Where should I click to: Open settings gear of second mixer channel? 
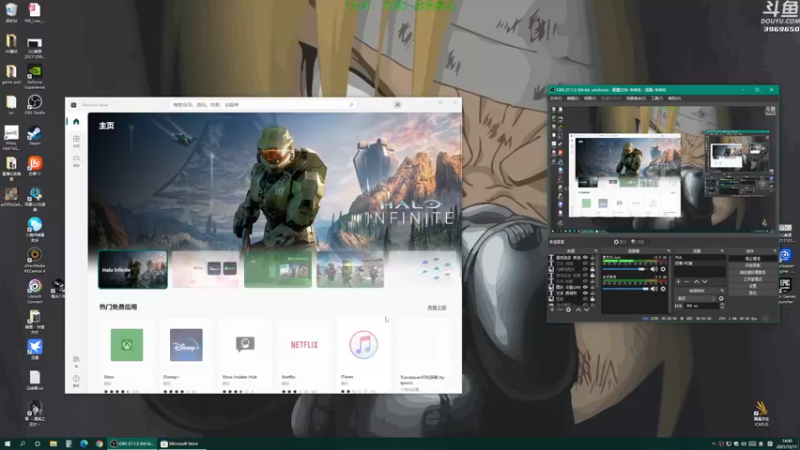point(663,289)
